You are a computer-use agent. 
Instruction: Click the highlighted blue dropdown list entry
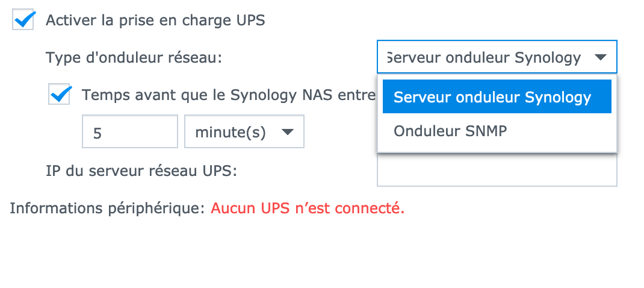click(492, 97)
